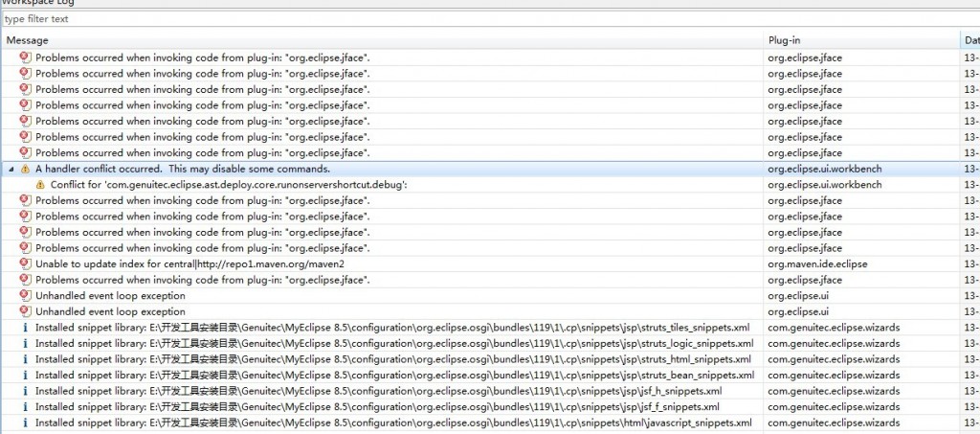Select the 'Unable to update index for central' message
This screenshot has height=434, width=980.
(189, 263)
